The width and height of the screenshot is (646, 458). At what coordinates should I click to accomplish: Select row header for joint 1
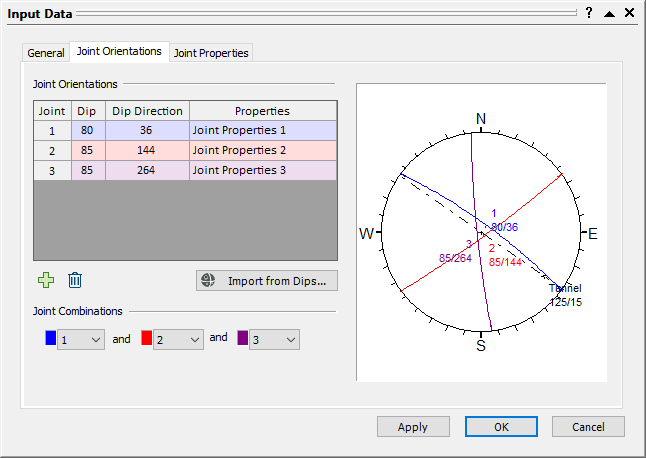pyautogui.click(x=52, y=131)
